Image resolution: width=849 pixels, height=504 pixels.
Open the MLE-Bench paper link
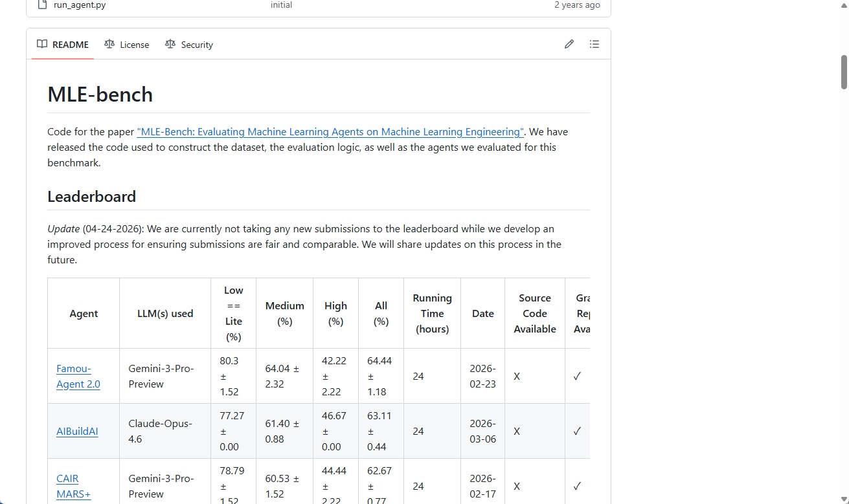point(330,131)
